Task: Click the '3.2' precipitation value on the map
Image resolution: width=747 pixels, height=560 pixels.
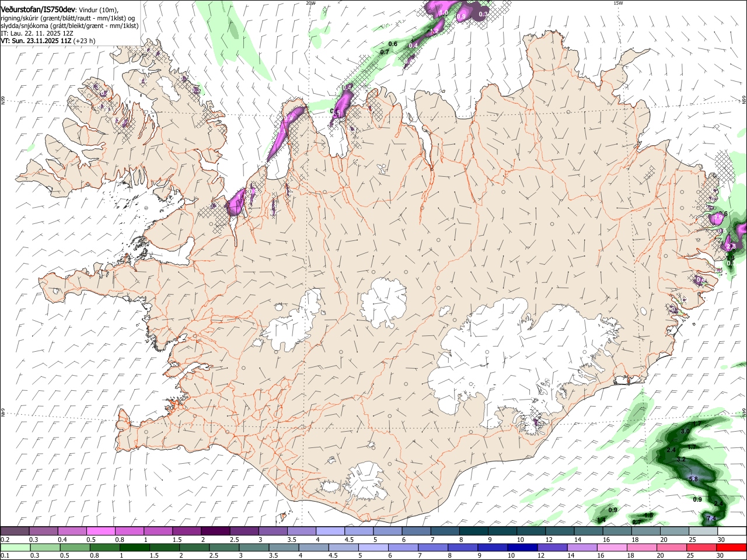Action: (x=681, y=460)
